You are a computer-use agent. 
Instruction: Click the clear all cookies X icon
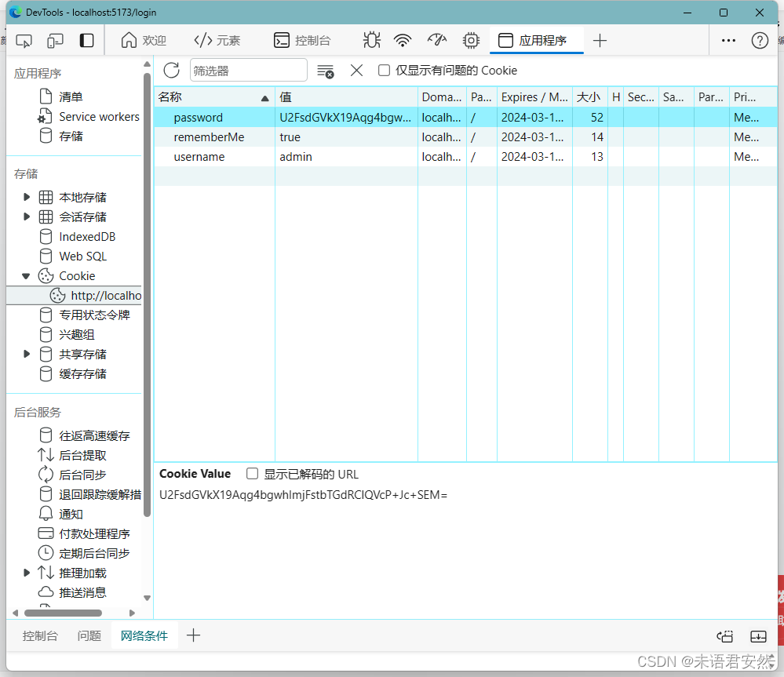coord(356,70)
